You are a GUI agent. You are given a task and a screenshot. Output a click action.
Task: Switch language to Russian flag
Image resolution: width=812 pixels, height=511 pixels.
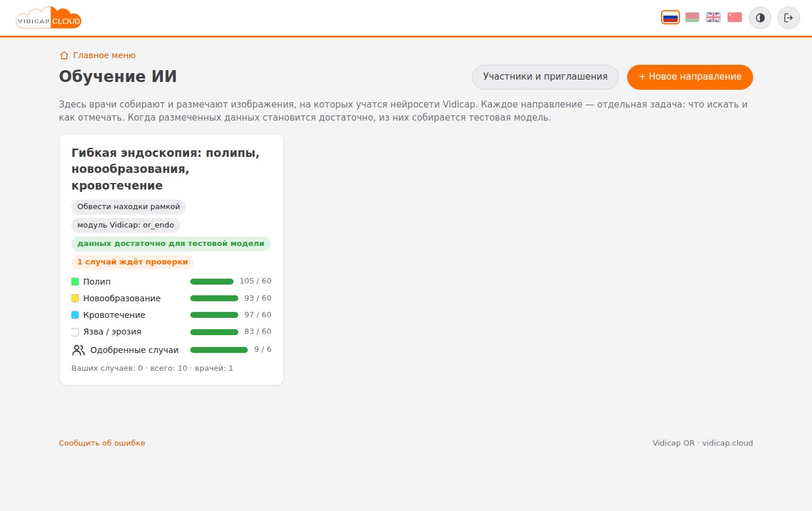click(671, 17)
